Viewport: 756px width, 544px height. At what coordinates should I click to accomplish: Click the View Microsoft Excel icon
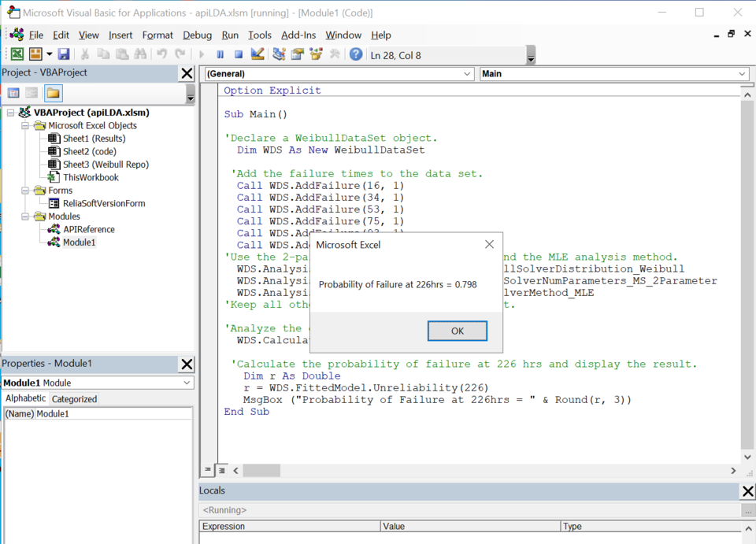(17, 54)
